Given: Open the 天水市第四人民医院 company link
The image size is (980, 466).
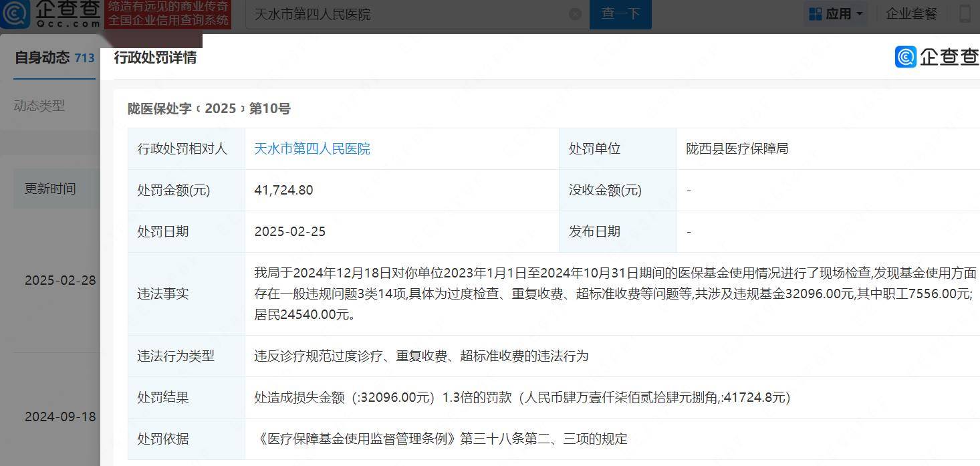Looking at the screenshot, I should point(312,148).
